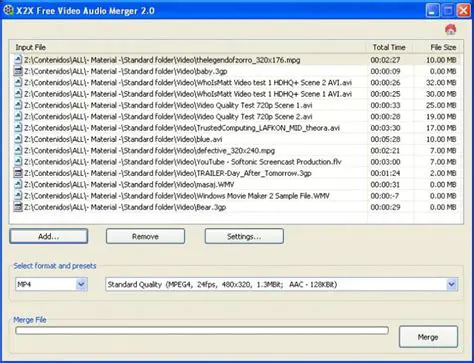474x363 pixels.
Task: Start merging with the Merge button
Action: tap(428, 337)
